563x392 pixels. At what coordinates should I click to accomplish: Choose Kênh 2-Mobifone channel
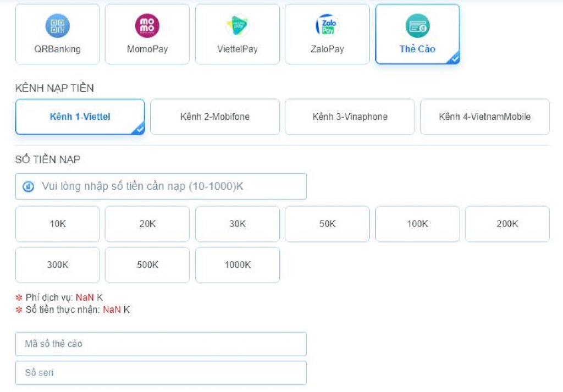215,117
